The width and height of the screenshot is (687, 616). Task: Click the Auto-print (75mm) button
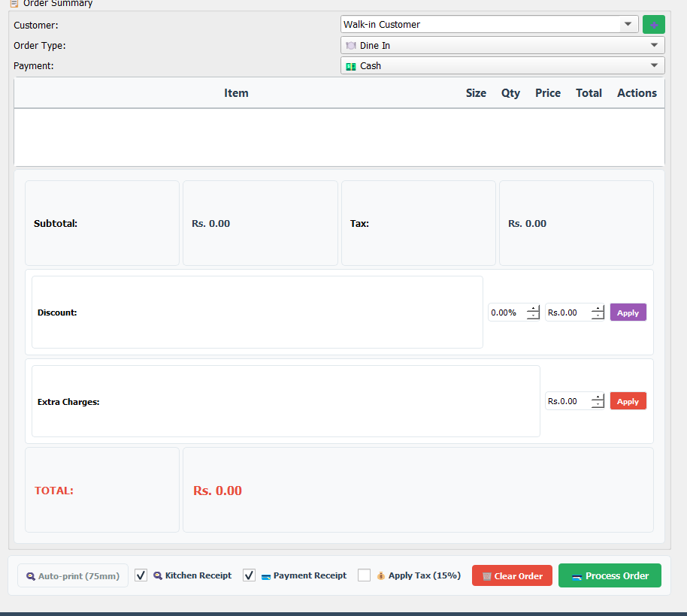[73, 575]
